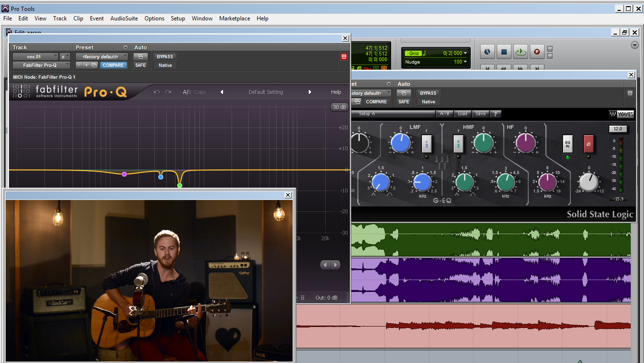
Task: Toggle the HMF x3 button
Action: 458,144
